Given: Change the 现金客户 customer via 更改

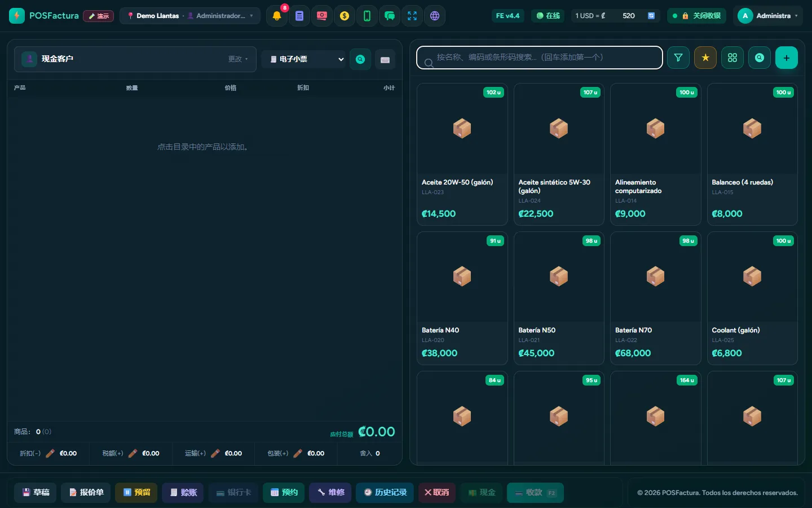Looking at the screenshot, I should [x=238, y=59].
